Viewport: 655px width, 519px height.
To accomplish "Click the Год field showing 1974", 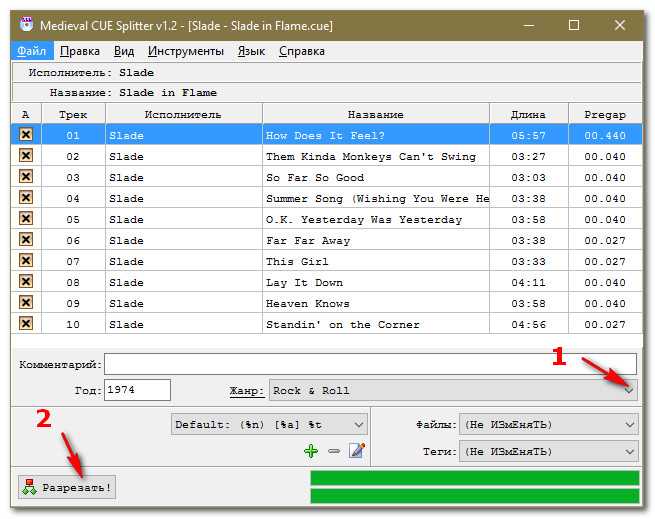I will pos(137,390).
